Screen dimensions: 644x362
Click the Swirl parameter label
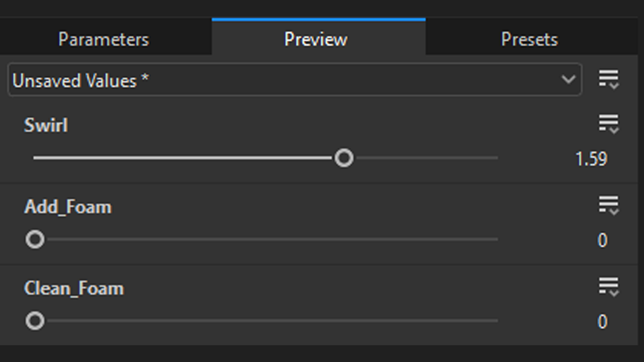coord(46,125)
